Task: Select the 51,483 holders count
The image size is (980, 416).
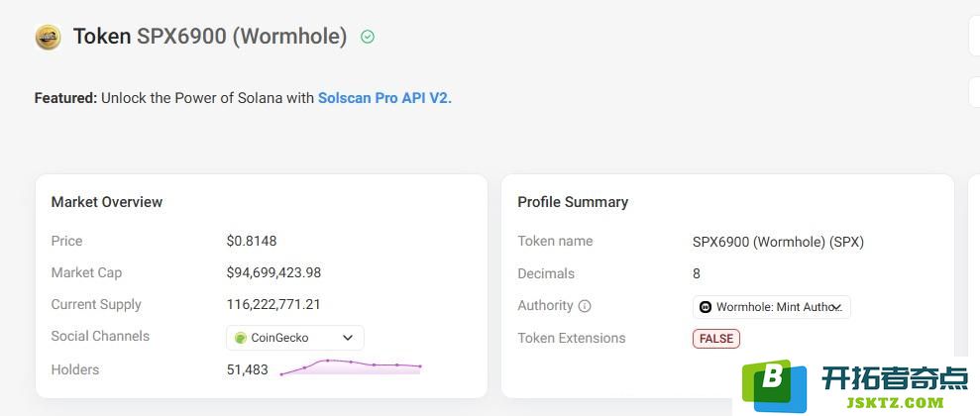Action: point(248,369)
